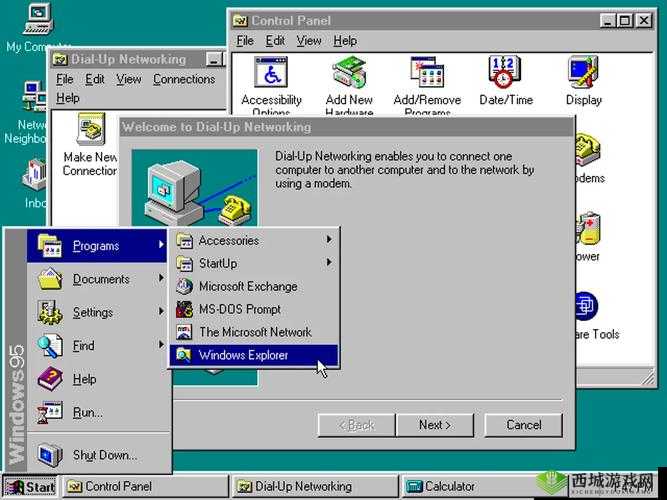Open Date/Time icon in Control Panel
The width and height of the screenshot is (667, 500).
[x=505, y=72]
